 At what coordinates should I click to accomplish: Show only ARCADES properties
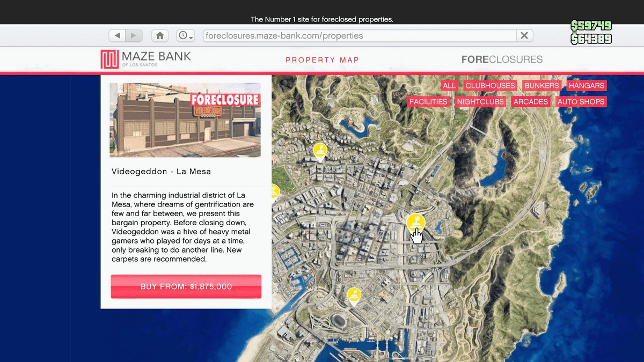(x=530, y=101)
